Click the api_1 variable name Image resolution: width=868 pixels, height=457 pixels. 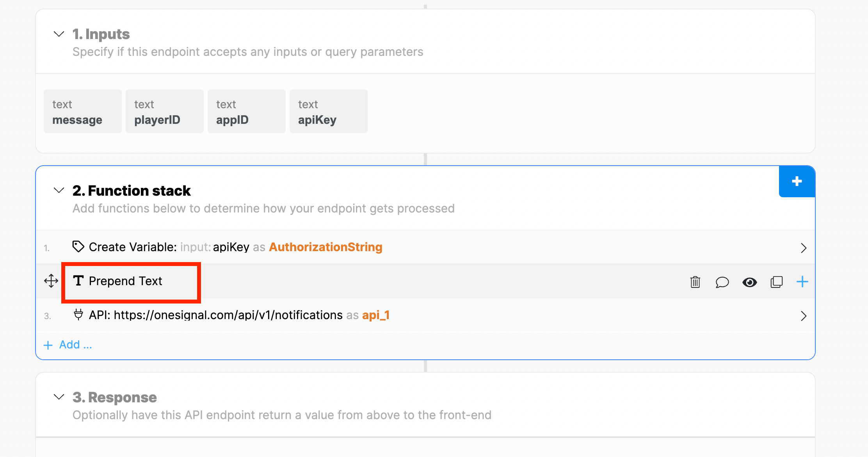376,315
